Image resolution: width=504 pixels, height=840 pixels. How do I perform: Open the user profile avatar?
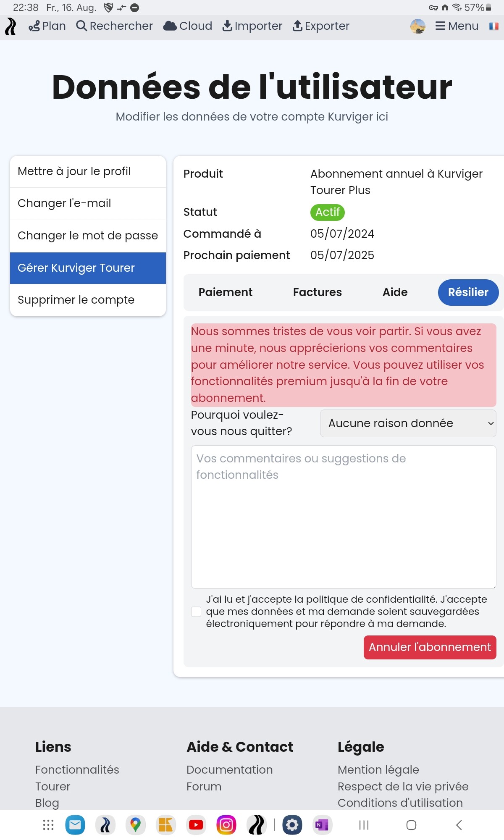tap(418, 26)
